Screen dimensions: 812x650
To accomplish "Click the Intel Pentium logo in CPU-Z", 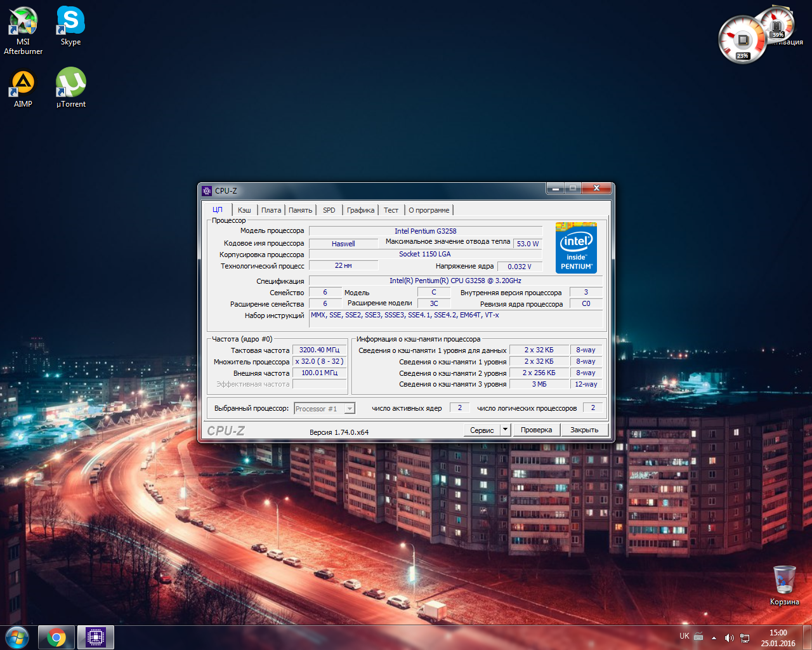I will point(576,248).
